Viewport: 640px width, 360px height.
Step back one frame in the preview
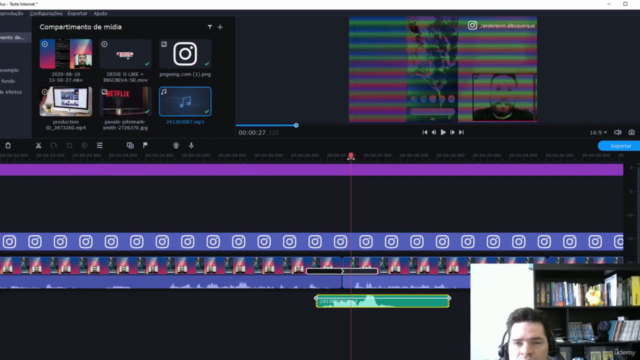tap(434, 132)
